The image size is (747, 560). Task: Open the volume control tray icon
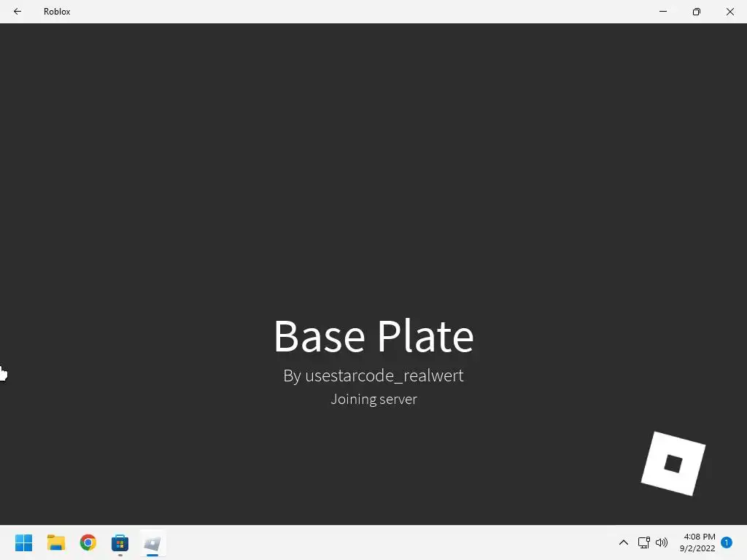[x=661, y=542]
